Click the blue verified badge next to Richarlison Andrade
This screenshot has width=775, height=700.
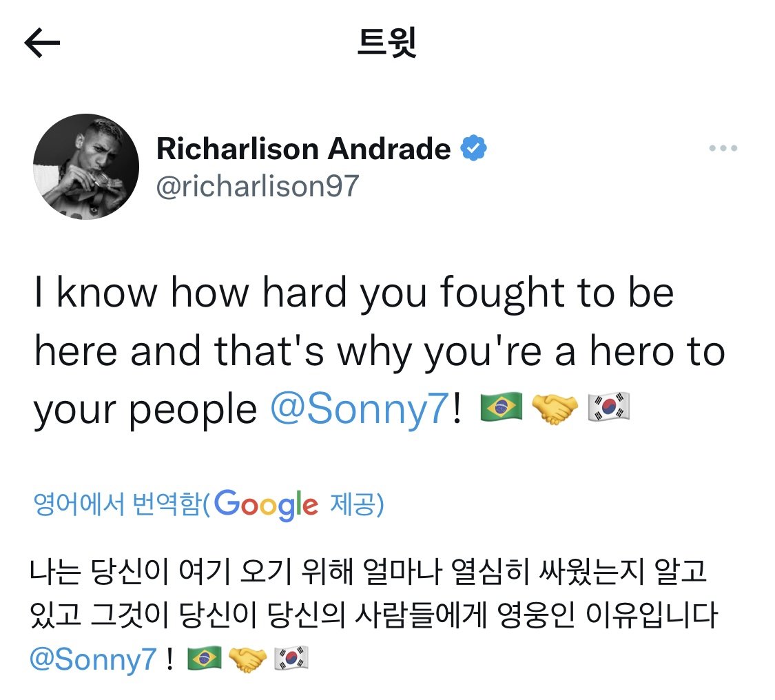click(x=475, y=147)
